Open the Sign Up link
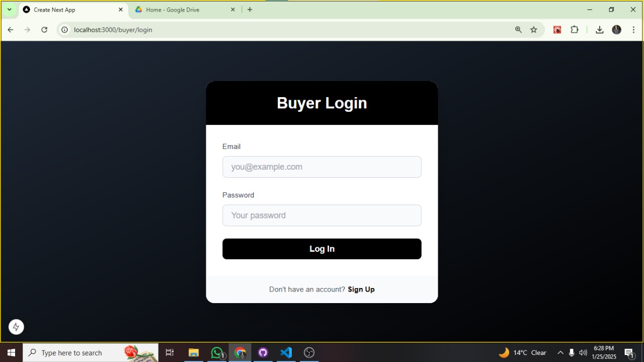644x362 pixels. (x=361, y=289)
